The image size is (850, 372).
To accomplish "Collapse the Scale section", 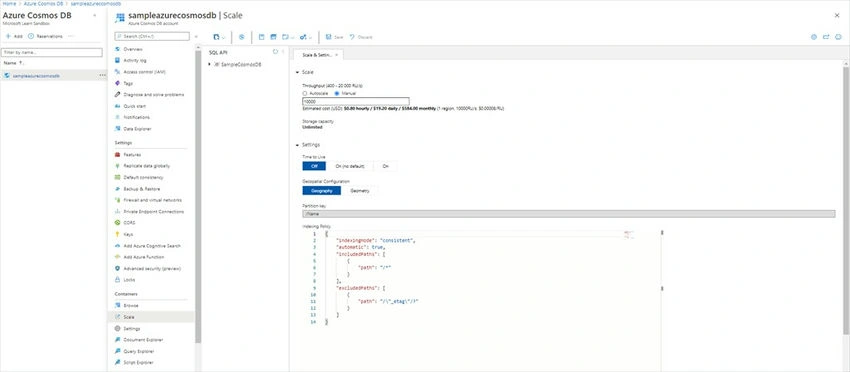I will (x=297, y=72).
